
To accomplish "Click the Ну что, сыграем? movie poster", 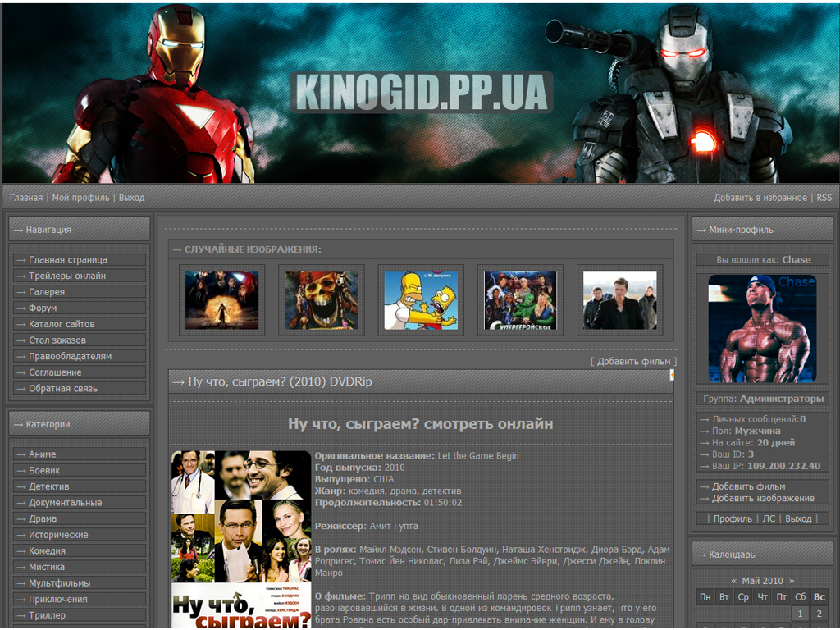I will [x=241, y=539].
